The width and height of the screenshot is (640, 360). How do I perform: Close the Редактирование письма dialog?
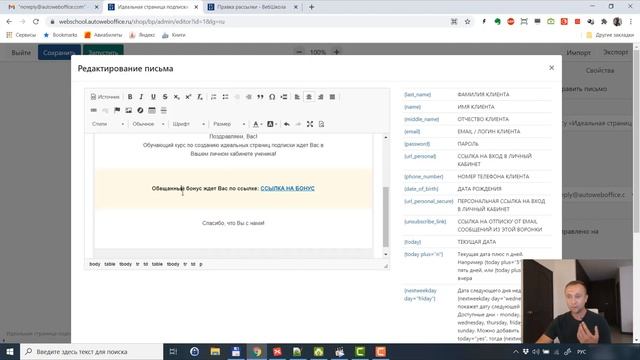tap(551, 68)
